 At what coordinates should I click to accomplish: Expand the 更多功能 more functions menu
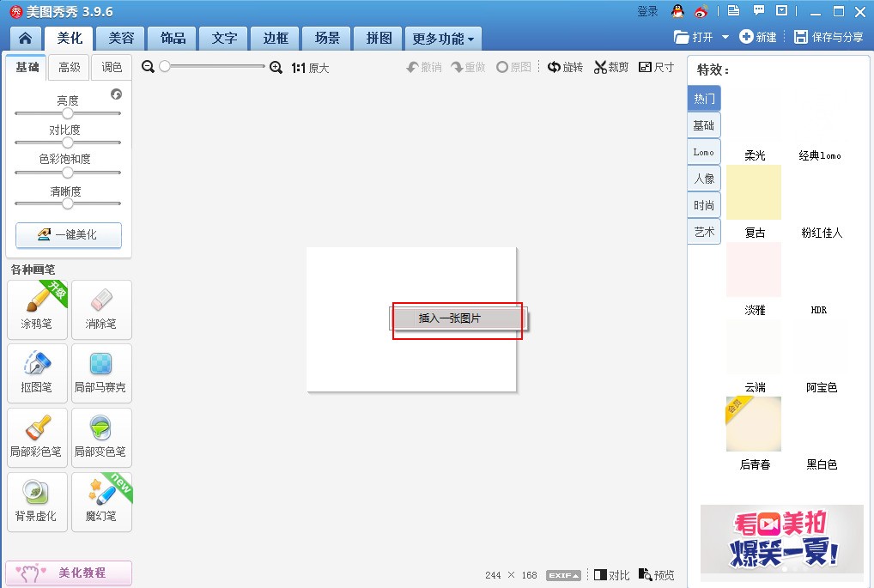point(443,39)
